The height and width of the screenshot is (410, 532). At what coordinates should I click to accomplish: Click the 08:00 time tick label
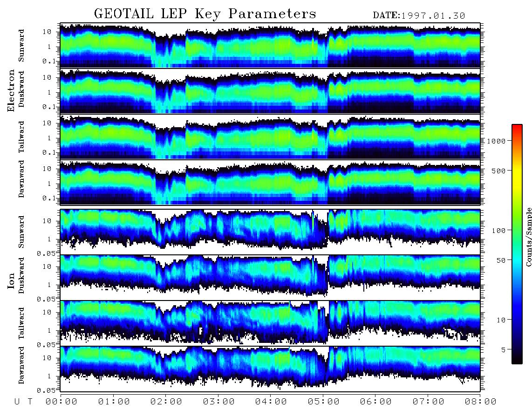481,402
